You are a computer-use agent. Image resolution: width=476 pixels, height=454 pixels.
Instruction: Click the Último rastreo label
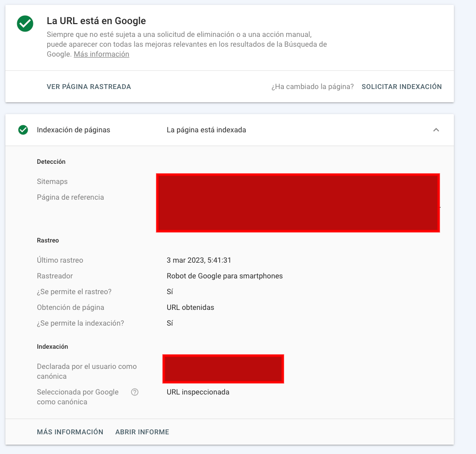point(60,260)
